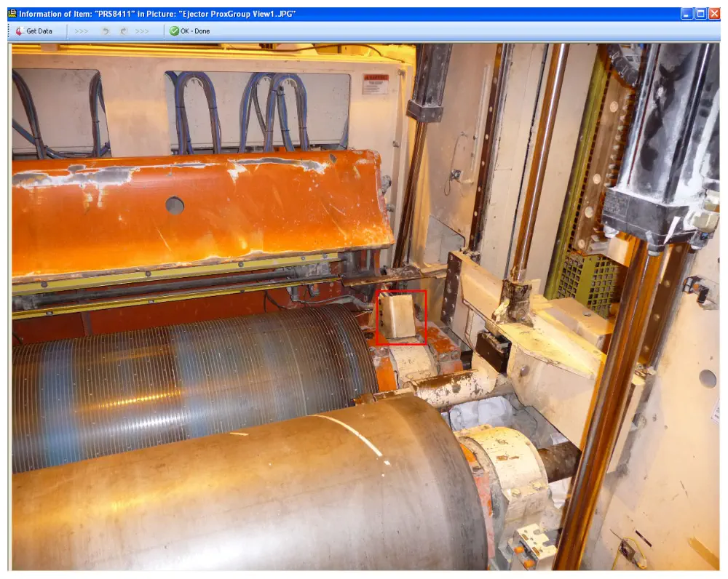This screenshot has width=728, height=579.
Task: Minimize the Information of Item window
Action: [x=687, y=14]
